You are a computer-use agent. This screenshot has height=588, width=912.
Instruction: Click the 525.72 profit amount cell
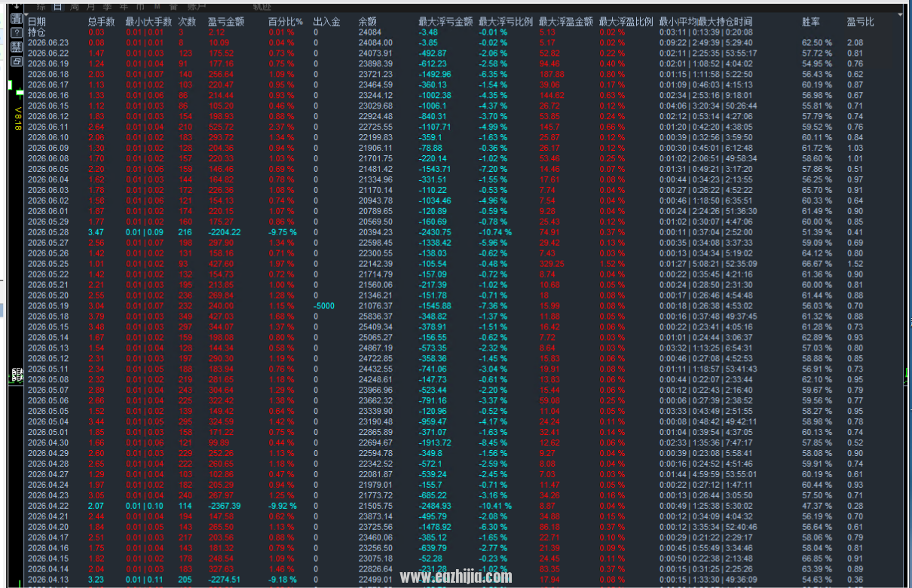pos(221,127)
